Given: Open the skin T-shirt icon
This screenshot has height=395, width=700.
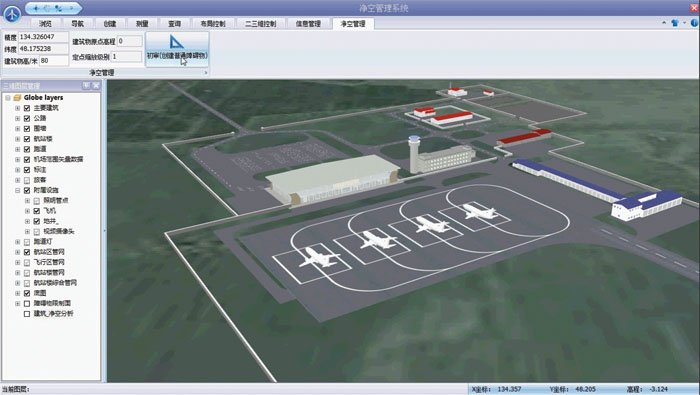Looking at the screenshot, I should click(675, 23).
